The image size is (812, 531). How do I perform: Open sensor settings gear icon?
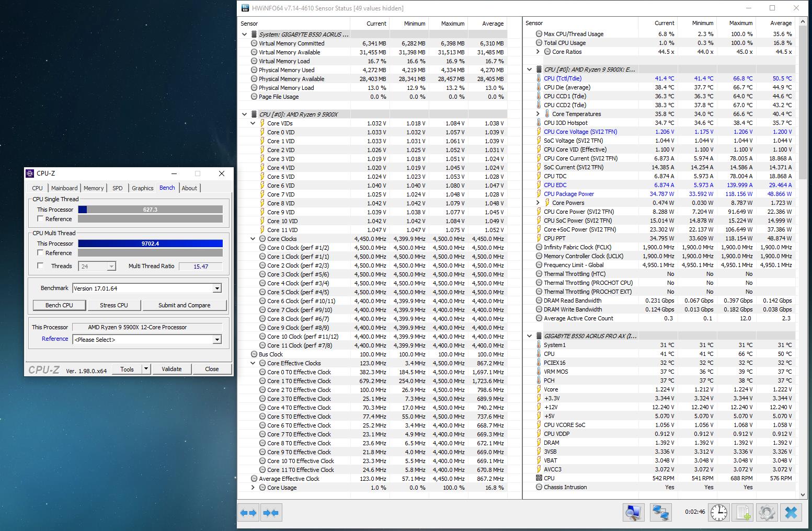(x=767, y=513)
